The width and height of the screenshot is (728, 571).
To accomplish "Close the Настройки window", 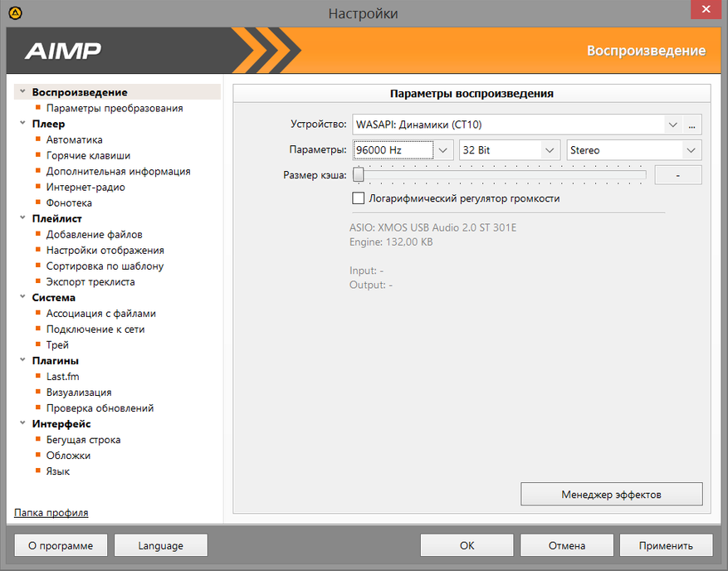I will coord(706,9).
